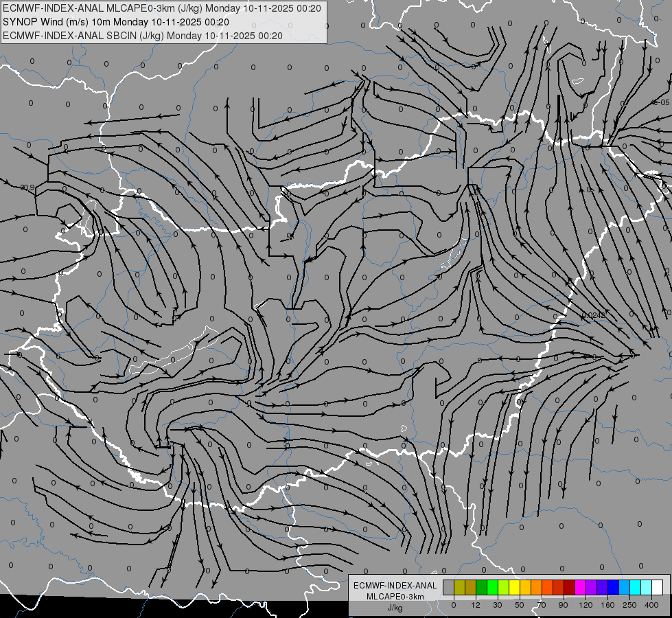The image size is (672, 618).
Task: Click the white swatch at legend end
Action: point(658,587)
